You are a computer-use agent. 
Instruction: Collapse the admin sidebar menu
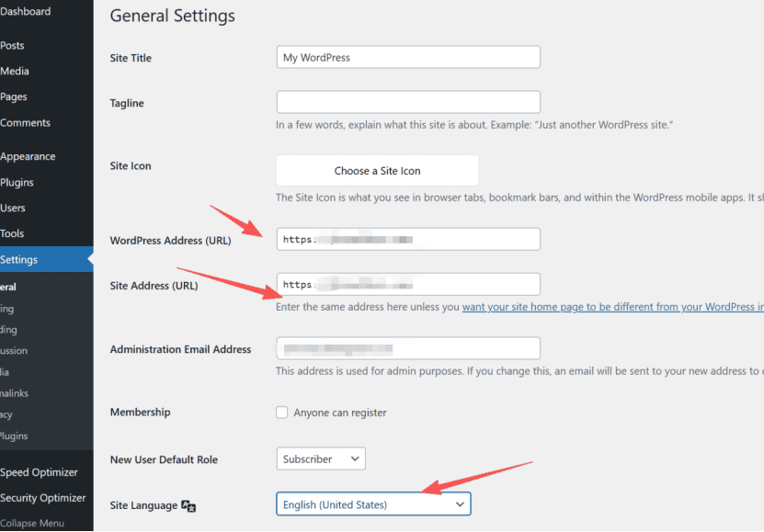(x=32, y=523)
